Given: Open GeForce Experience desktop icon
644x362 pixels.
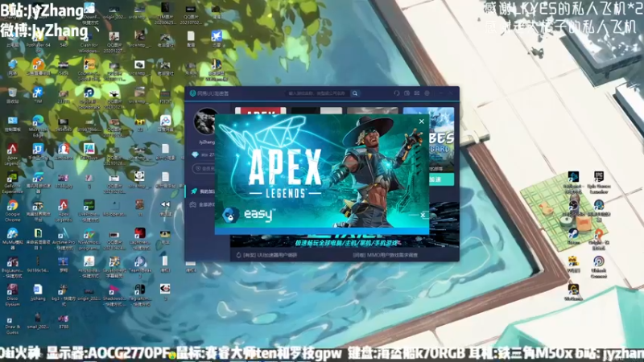Looking at the screenshot, I should 12,183.
